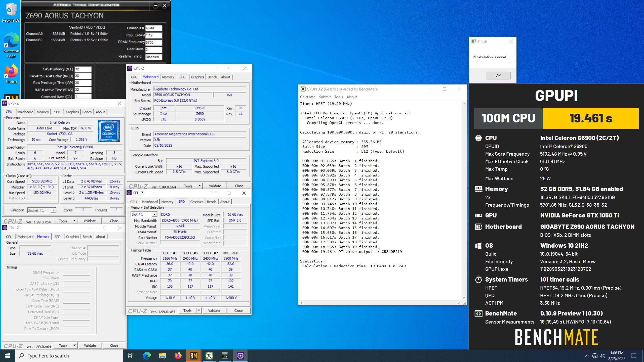Click the BIOS Version X3b value

tap(200, 140)
